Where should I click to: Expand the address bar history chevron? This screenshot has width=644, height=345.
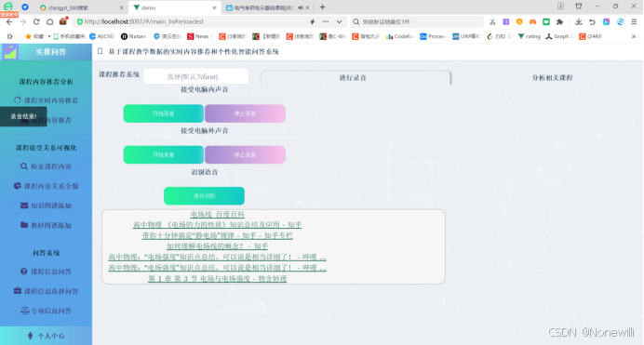340,21
